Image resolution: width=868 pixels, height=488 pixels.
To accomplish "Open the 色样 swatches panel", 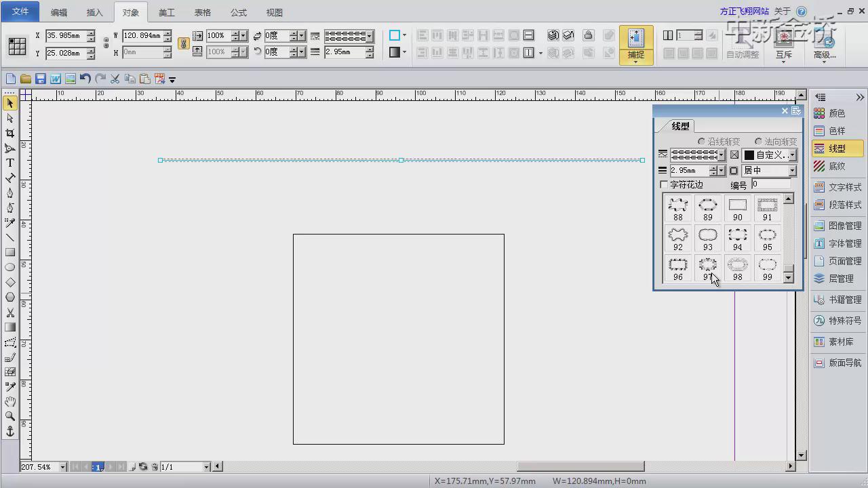I will pyautogui.click(x=837, y=131).
